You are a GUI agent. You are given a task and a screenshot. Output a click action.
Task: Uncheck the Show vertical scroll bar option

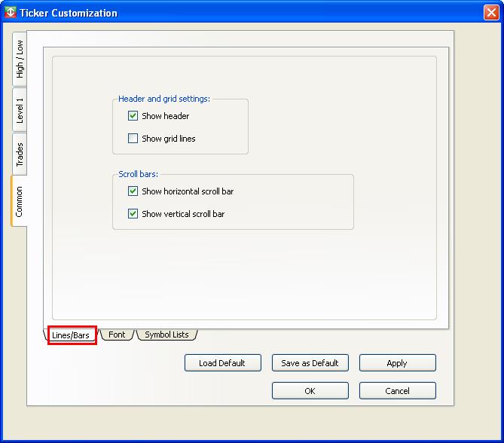point(133,214)
